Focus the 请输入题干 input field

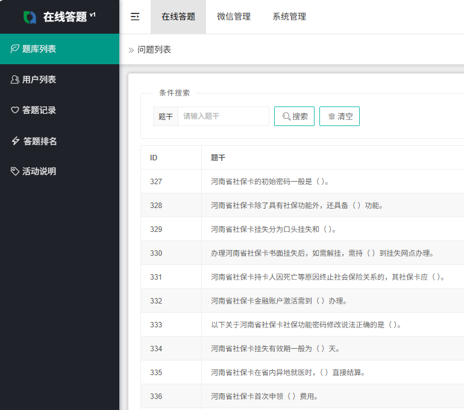tap(224, 116)
